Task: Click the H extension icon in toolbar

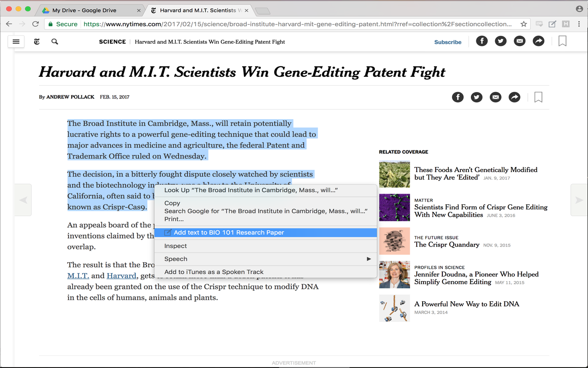Action: [x=565, y=24]
